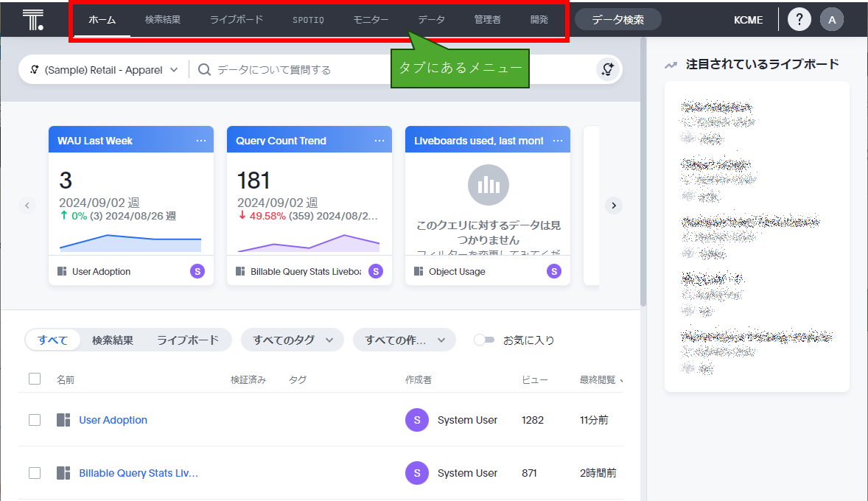Open more options on WAU Last Week card

(201, 141)
